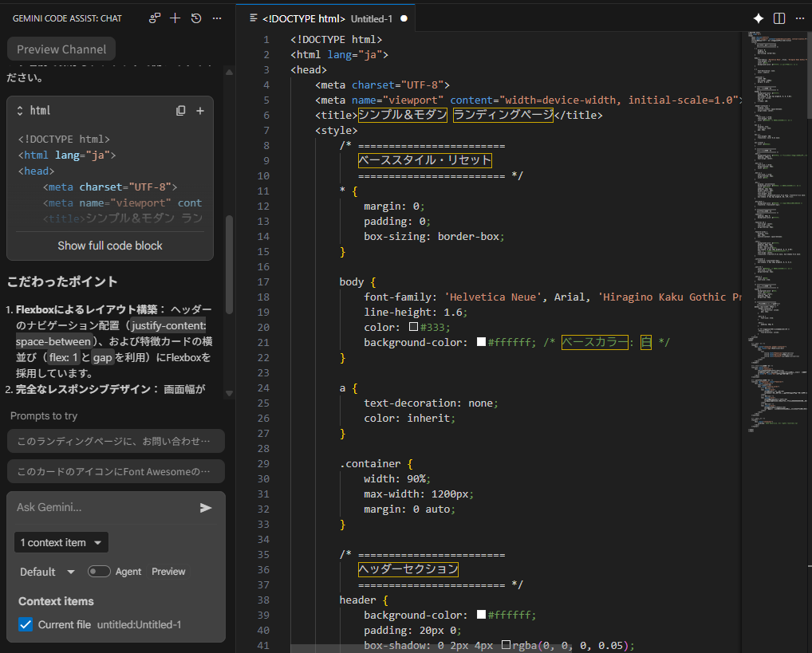Open the 1 context item dropdown
This screenshot has width=812, height=653.
(61, 543)
